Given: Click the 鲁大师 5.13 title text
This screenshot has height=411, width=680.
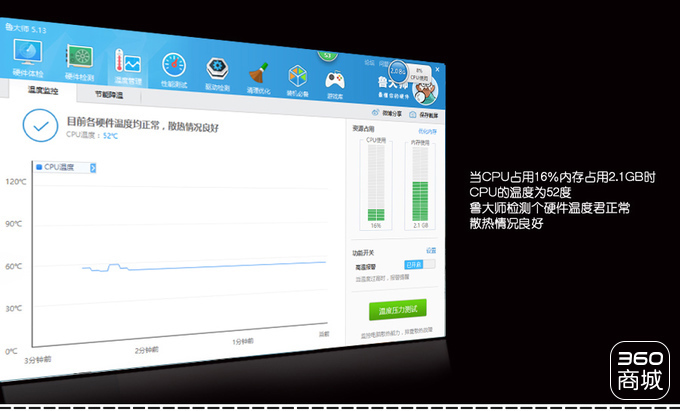Looking at the screenshot, I should pyautogui.click(x=26, y=28).
